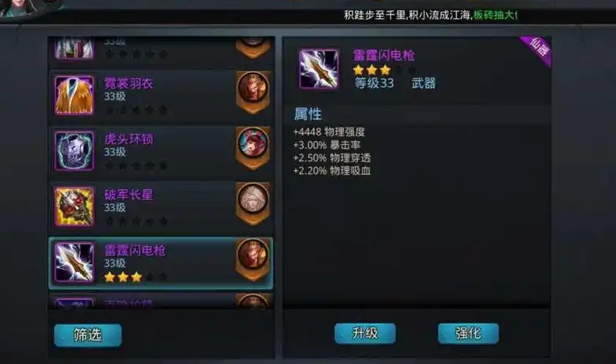Tap the scrolling announcement ticker text
This screenshot has height=364, width=616.
(x=431, y=15)
